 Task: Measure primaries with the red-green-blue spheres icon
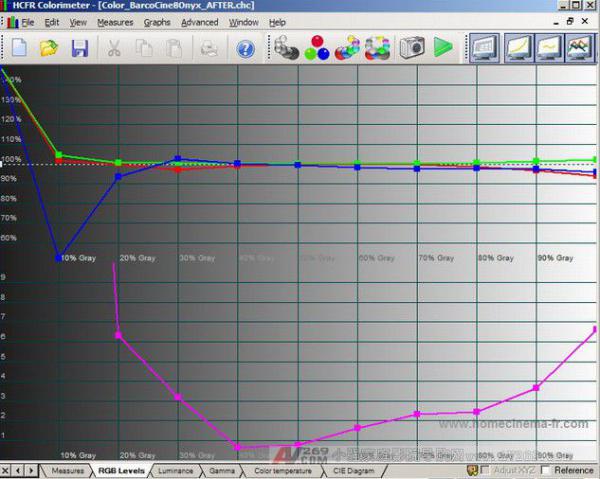(x=318, y=47)
